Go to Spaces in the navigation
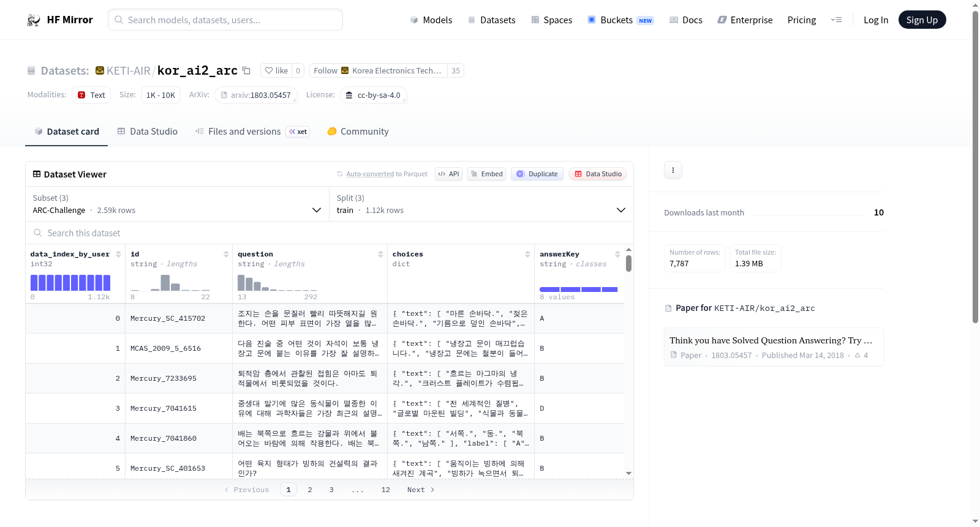 552,20
